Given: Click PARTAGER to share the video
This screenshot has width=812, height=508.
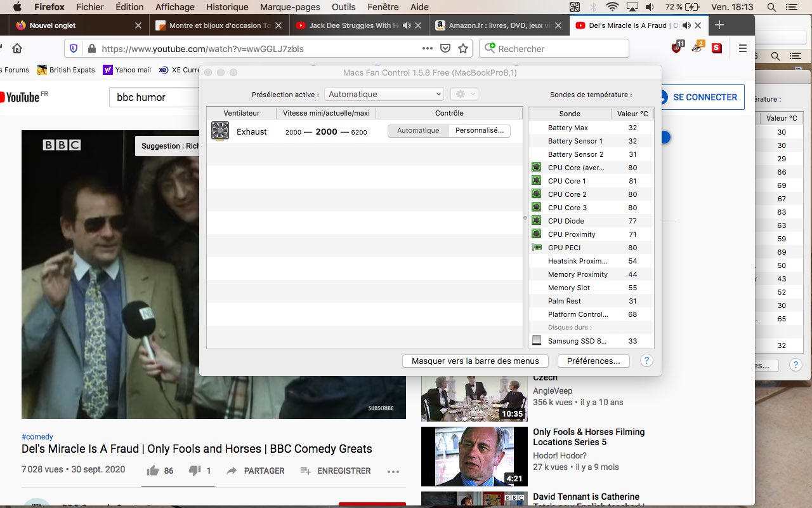Looking at the screenshot, I should (x=256, y=471).
